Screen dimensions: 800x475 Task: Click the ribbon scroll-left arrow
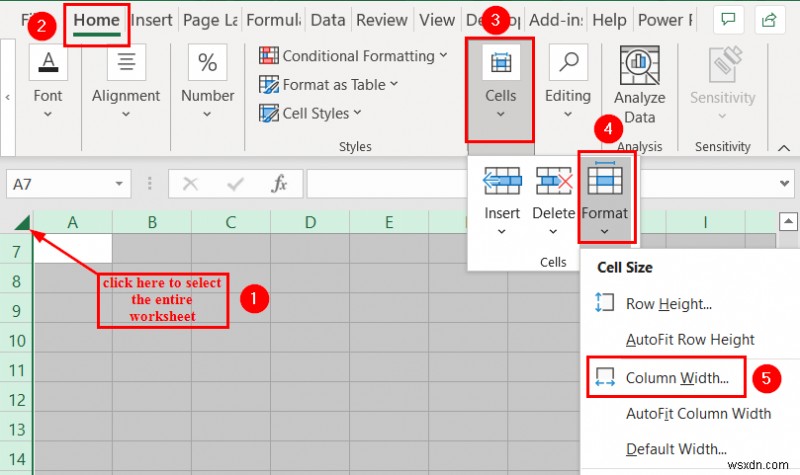click(8, 97)
